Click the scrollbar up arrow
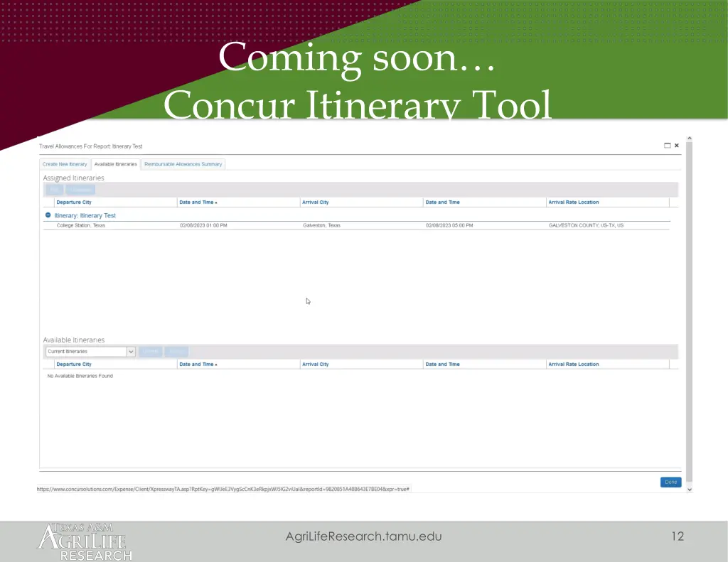The height and width of the screenshot is (562, 728). [x=690, y=139]
